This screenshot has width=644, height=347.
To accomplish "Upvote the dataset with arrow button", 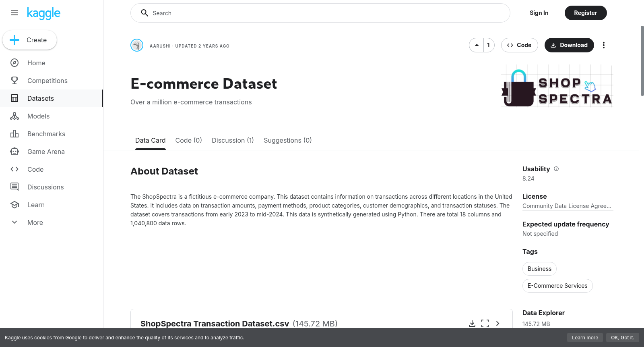I will pos(477,45).
